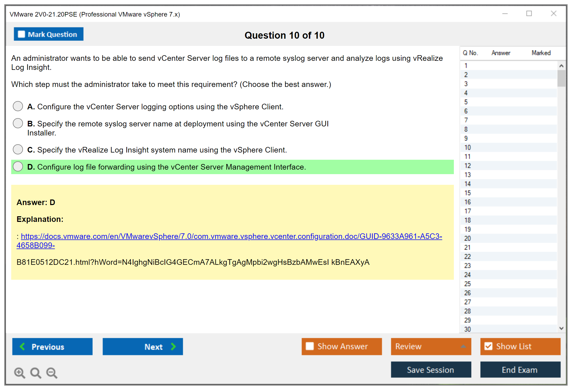Select answer option A radio button
The width and height of the screenshot is (574, 392).
[x=18, y=106]
